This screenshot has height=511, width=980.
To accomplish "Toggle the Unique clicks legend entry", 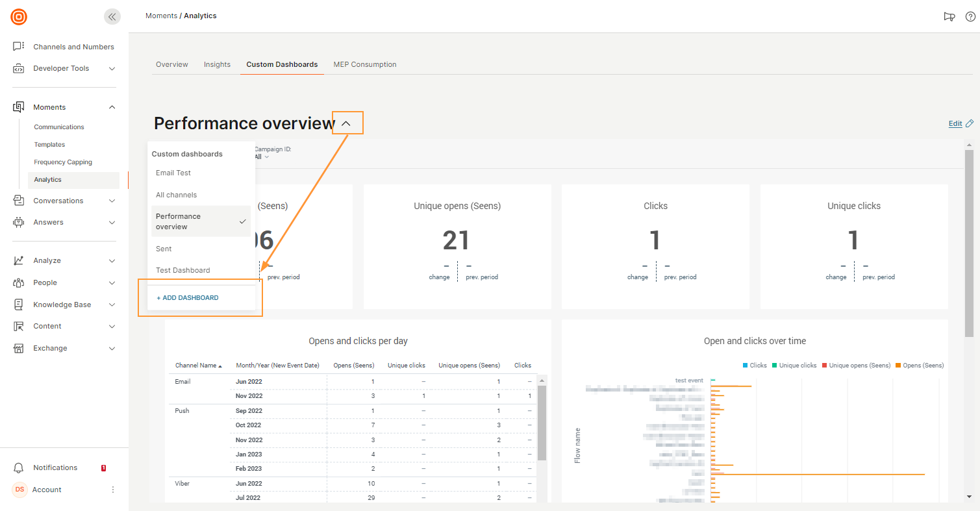I will [794, 366].
